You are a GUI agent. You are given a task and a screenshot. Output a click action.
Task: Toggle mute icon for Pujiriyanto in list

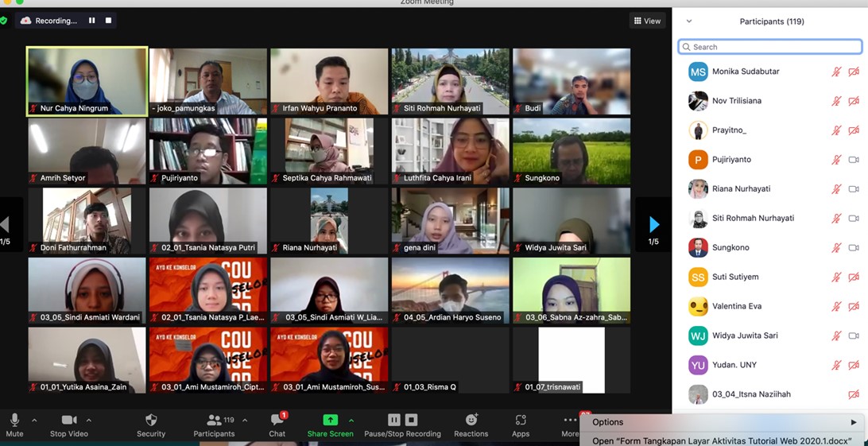836,159
